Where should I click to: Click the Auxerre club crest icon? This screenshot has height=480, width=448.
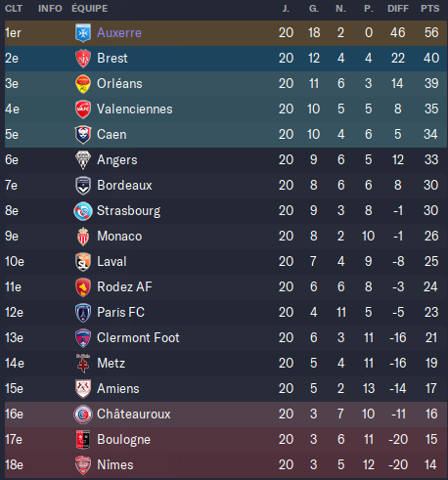[83, 33]
